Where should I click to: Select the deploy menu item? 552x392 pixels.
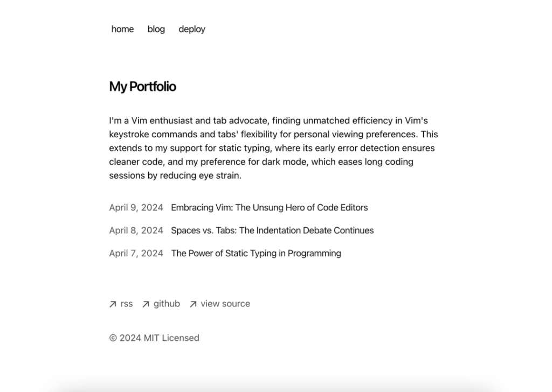[192, 29]
